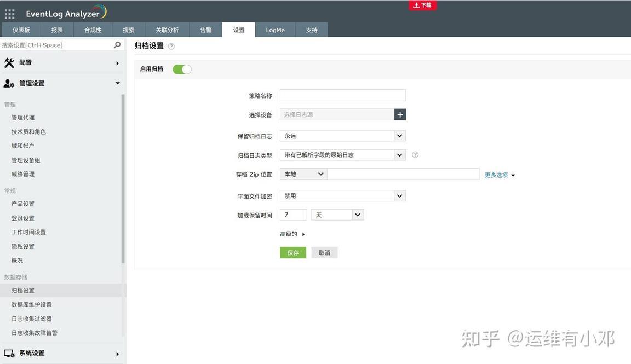Click the 策略名称 input field

click(343, 95)
